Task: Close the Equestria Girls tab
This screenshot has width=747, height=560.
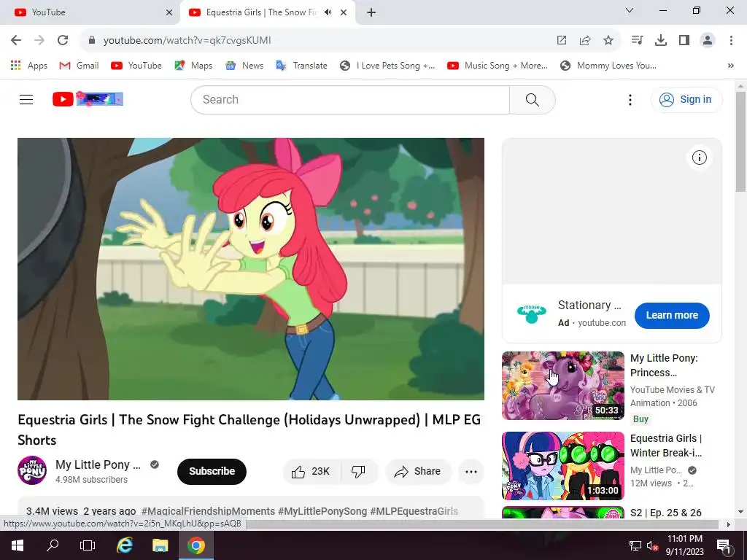Action: pos(344,12)
